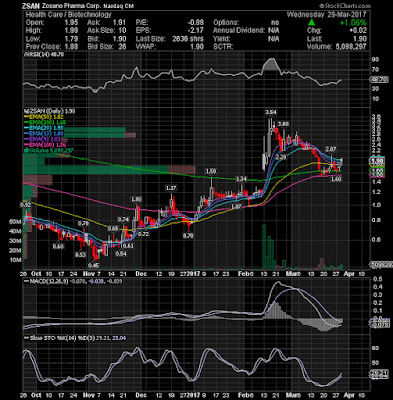Image resolution: width=393 pixels, height=400 pixels.
Task: Click the green up-arrow change indicator
Action: (311, 22)
